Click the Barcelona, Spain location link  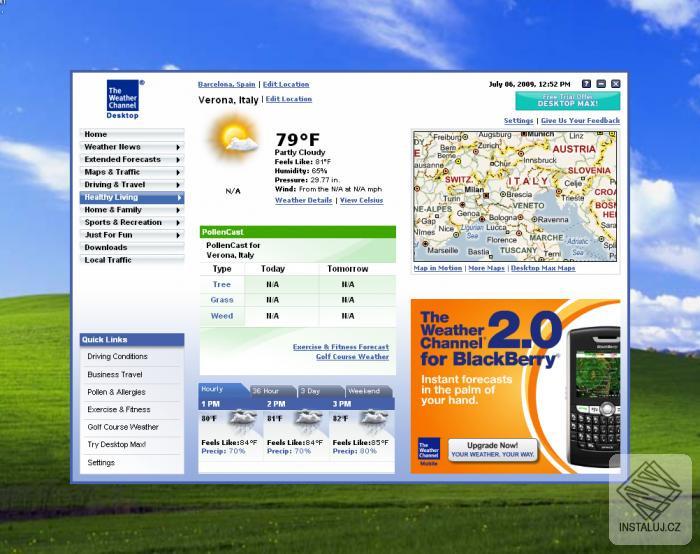226,84
